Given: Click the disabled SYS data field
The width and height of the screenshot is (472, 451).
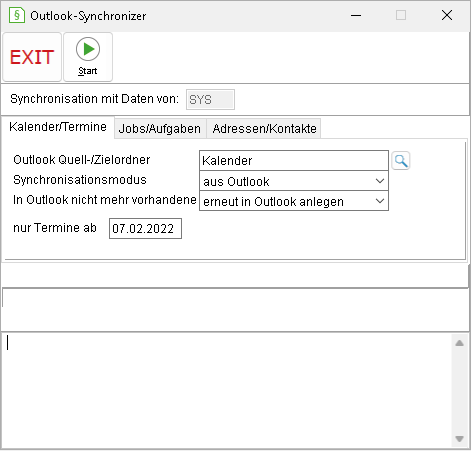Looking at the screenshot, I should [210, 99].
